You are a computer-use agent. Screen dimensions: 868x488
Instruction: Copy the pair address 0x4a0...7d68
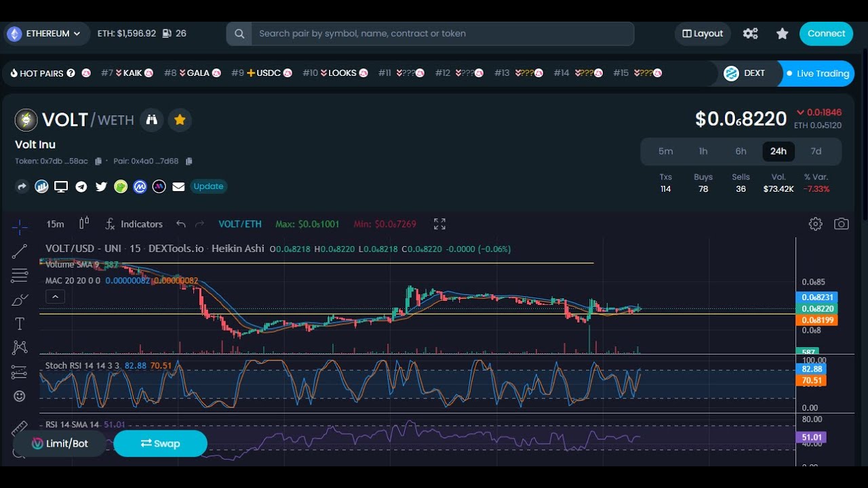189,161
